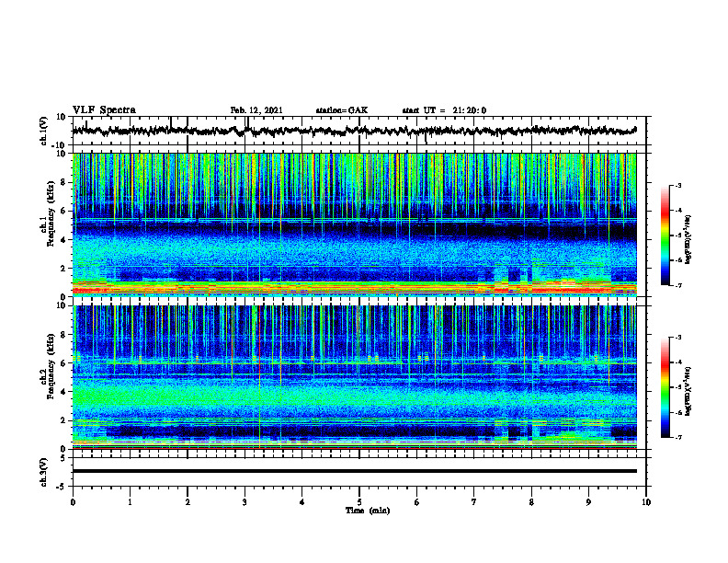Click the ch.2 color scale bar
The width and height of the screenshot is (728, 563).
[x=665, y=387]
